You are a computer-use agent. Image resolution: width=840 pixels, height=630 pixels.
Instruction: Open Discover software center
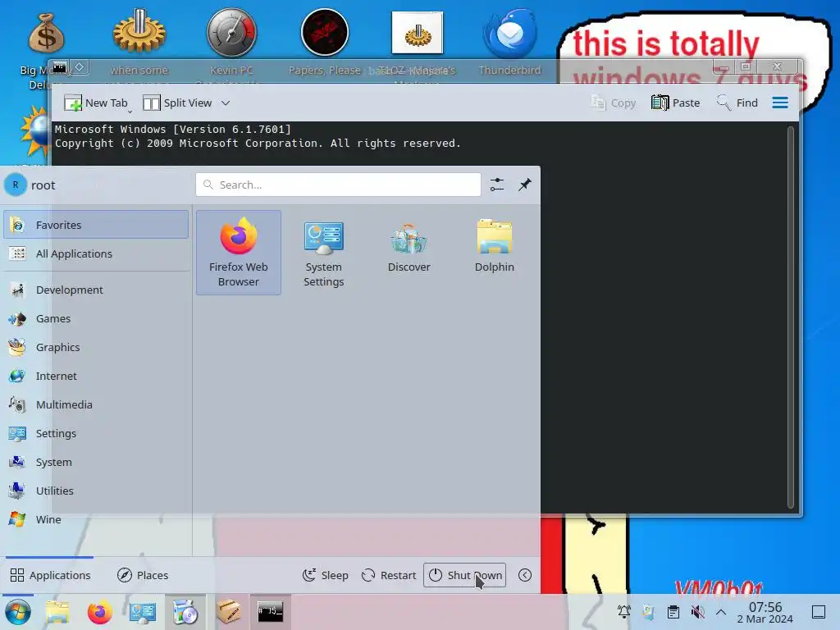(409, 253)
